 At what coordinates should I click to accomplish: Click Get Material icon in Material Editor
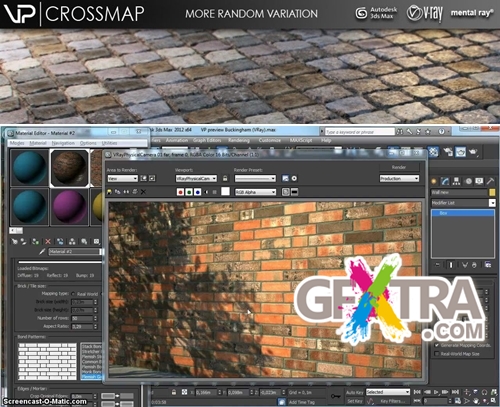click(x=14, y=241)
